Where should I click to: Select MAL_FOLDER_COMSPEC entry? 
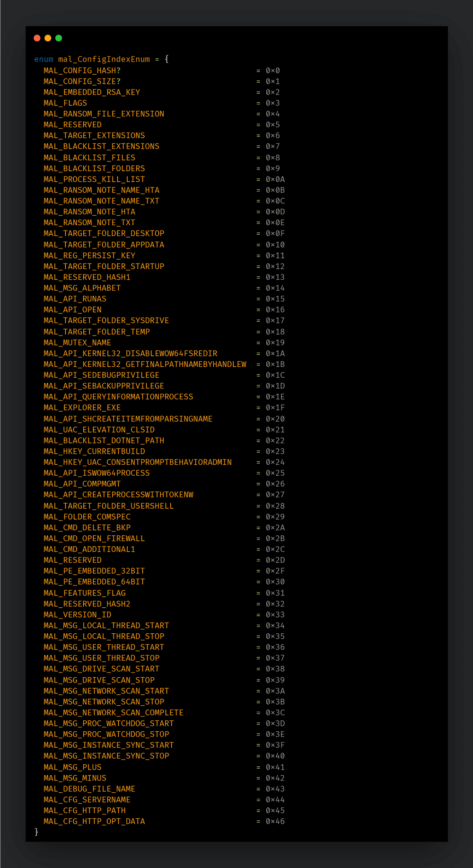[87, 517]
